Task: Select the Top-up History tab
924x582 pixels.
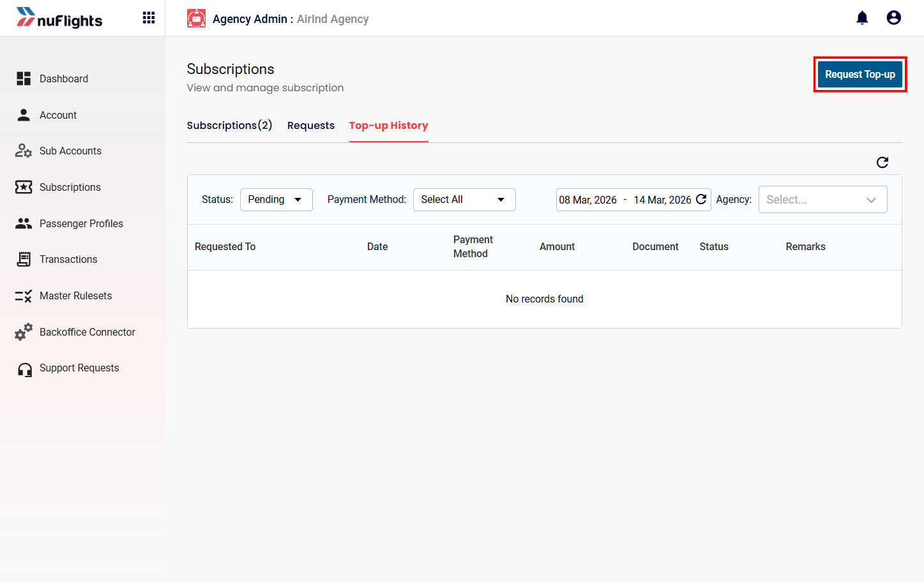Action: [x=388, y=125]
